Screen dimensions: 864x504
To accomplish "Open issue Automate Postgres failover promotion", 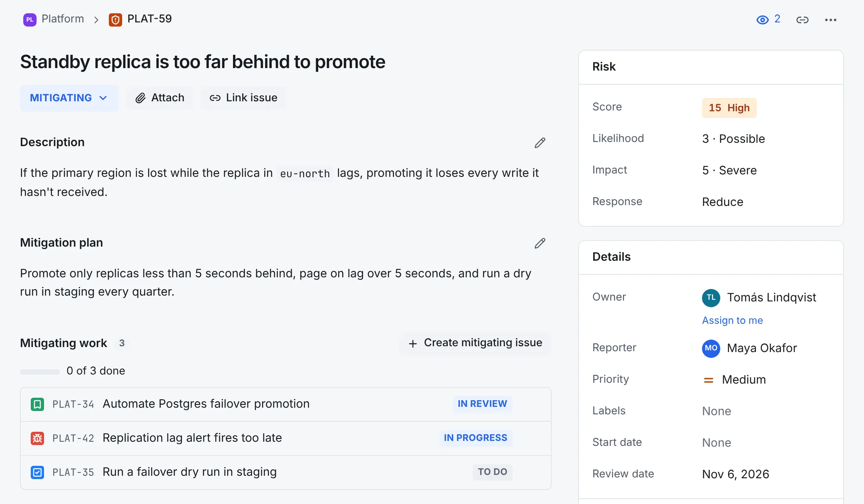I will [x=206, y=404].
